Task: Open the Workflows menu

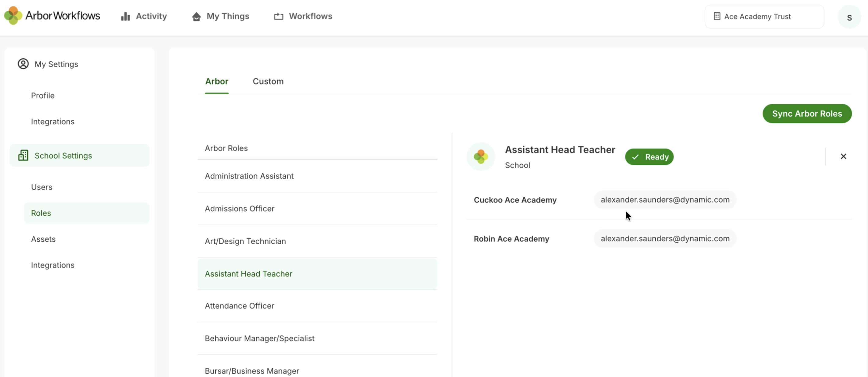Action: click(x=303, y=16)
